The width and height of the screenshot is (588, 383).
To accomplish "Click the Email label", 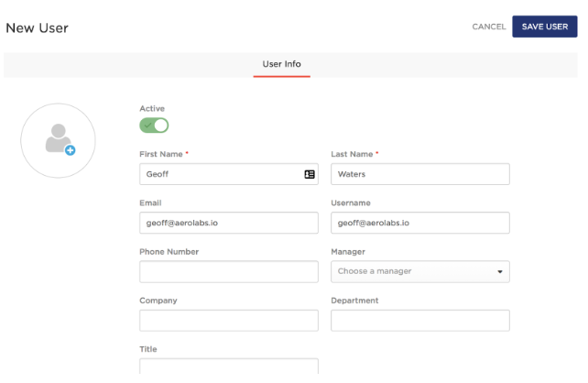I will point(150,202).
